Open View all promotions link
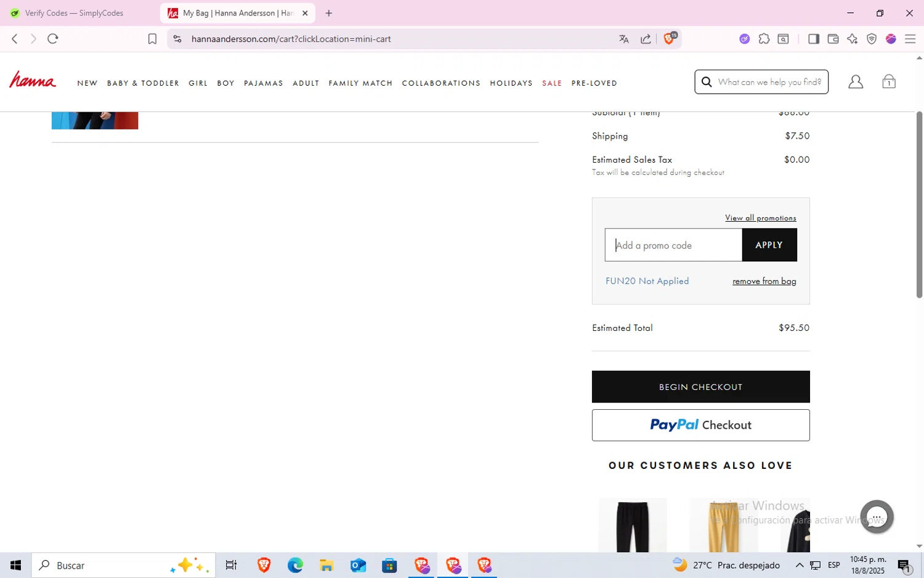The width and height of the screenshot is (924, 578). [x=761, y=218]
